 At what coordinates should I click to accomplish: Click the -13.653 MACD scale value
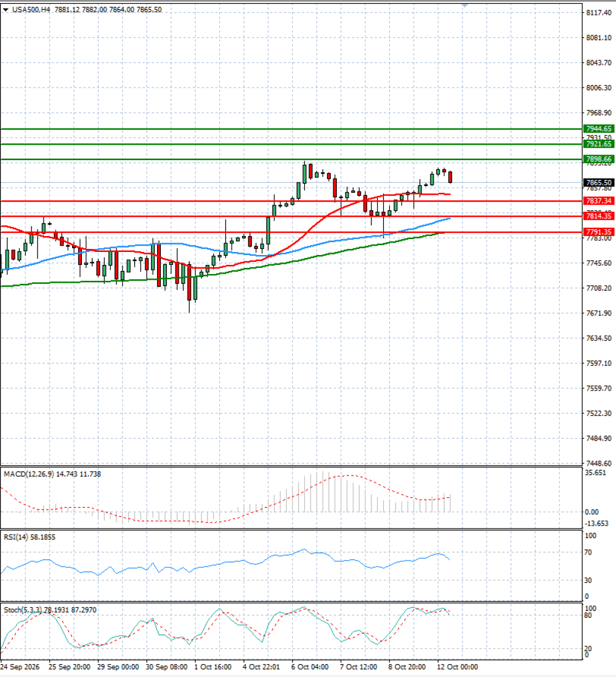[x=596, y=523]
